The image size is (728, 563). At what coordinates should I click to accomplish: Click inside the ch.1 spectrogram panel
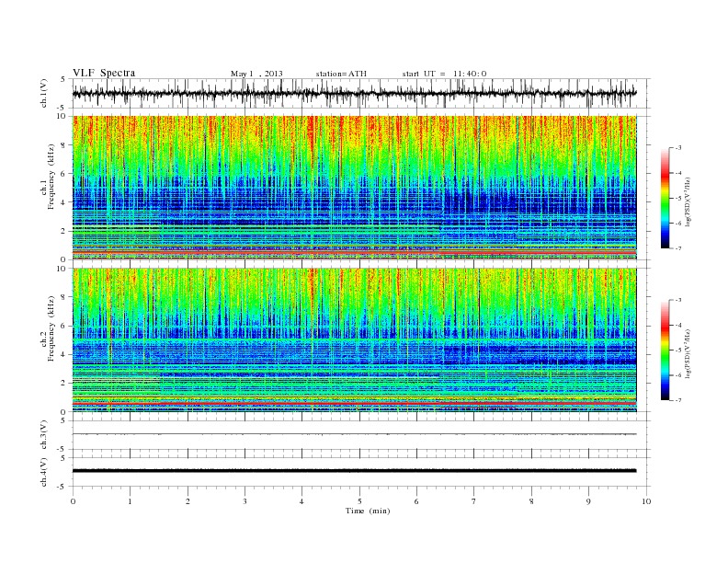coord(355,188)
